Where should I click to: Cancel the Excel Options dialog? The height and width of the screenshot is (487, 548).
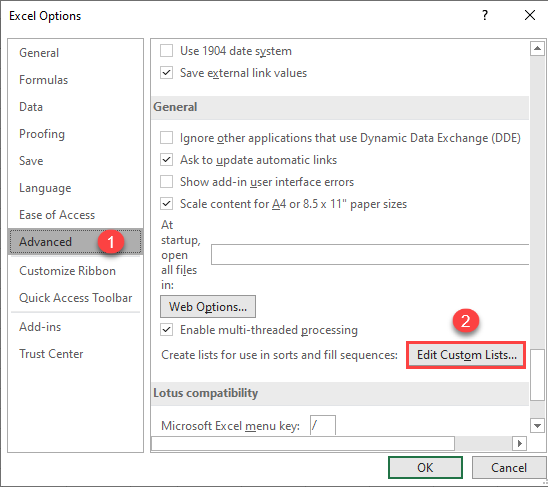click(509, 467)
